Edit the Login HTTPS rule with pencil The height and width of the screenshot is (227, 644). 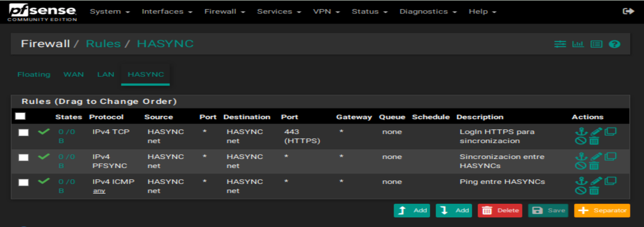click(x=596, y=131)
